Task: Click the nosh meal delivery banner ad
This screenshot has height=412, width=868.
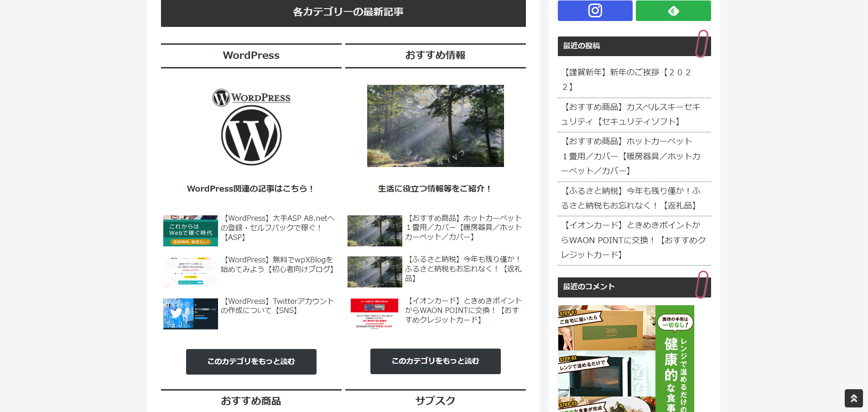Action: 626,358
